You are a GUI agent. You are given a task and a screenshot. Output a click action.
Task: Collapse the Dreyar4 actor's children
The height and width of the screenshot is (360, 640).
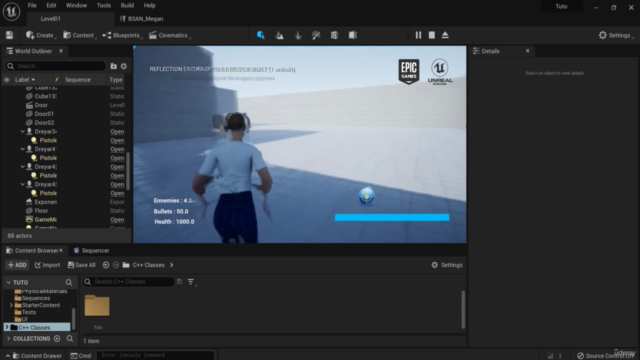pyautogui.click(x=23, y=149)
